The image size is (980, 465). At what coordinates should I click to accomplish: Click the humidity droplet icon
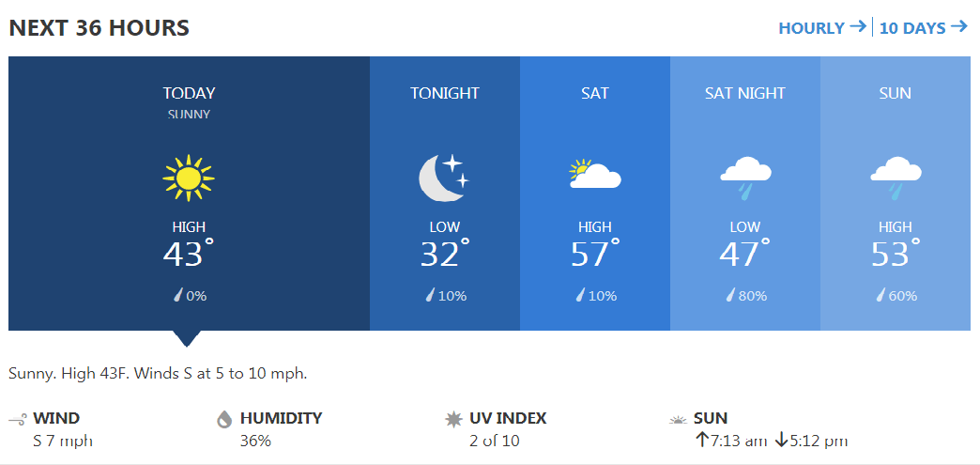click(x=224, y=419)
